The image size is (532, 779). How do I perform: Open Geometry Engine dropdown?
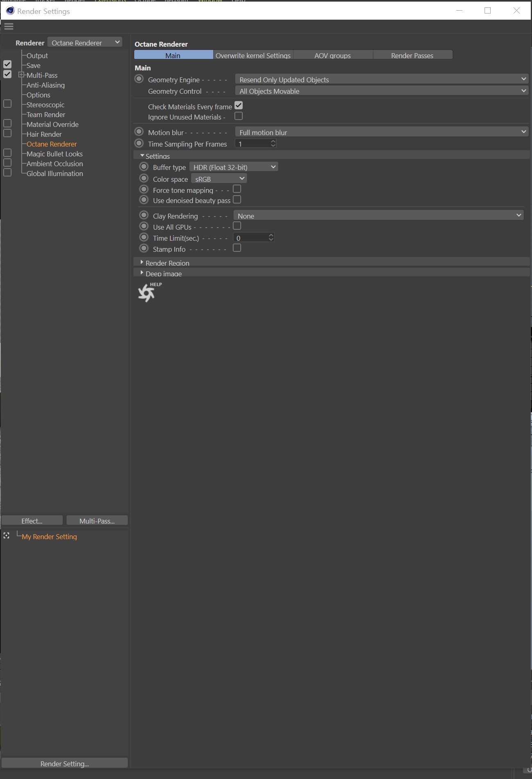click(x=382, y=79)
